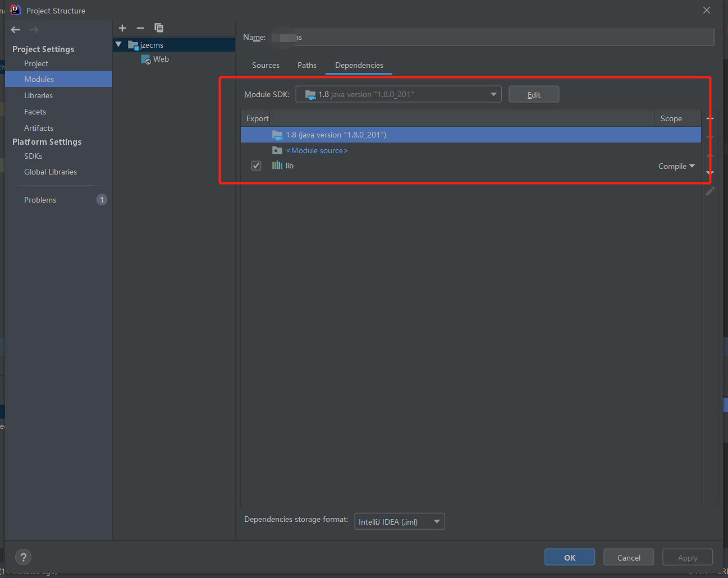This screenshot has width=728, height=578.
Task: Open the Compile scope dropdown for lib
Action: (x=676, y=166)
